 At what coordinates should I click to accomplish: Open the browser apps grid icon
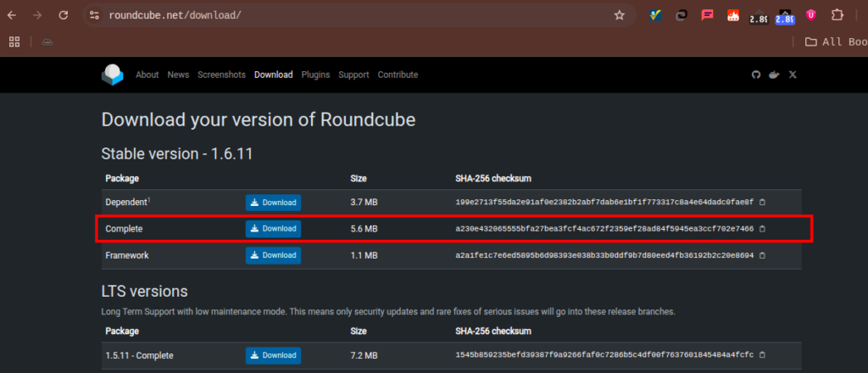click(x=14, y=42)
